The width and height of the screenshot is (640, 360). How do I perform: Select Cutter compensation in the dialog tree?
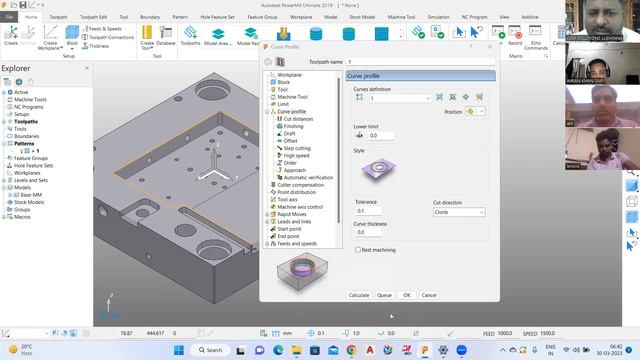300,185
